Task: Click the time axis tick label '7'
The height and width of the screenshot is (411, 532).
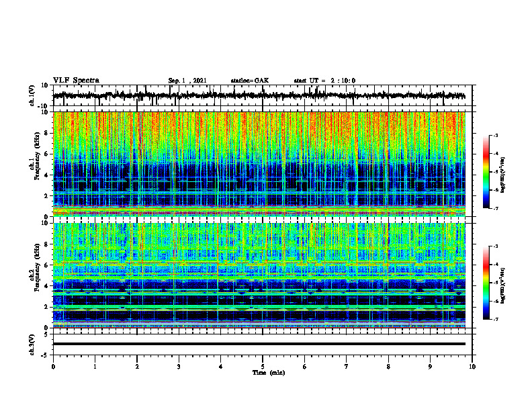Action: pyautogui.click(x=347, y=367)
